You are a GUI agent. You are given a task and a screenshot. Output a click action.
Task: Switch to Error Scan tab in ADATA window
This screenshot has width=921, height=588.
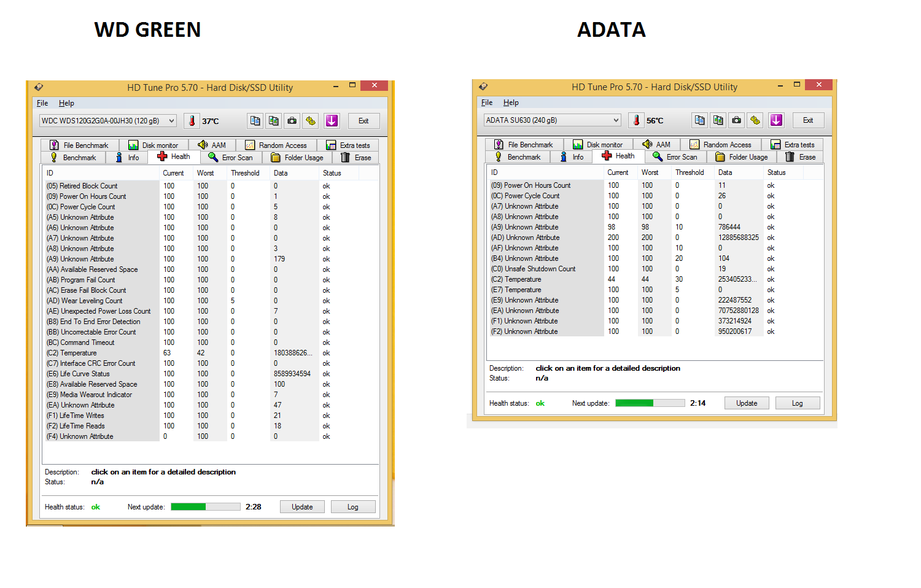(675, 157)
